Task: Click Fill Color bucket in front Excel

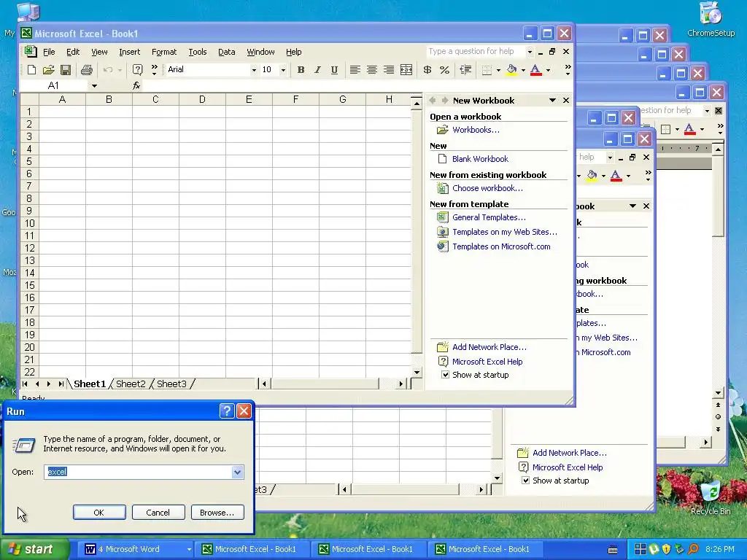Action: [511, 70]
